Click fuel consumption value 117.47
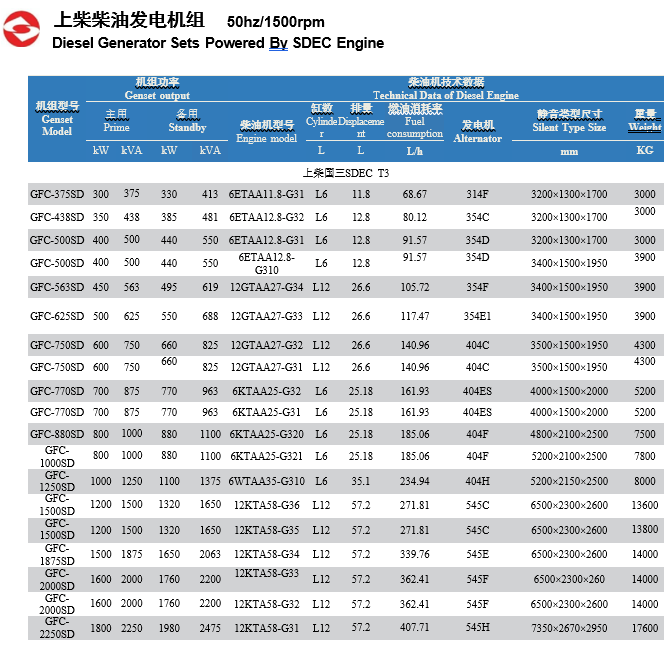Screen dimensions: 668x645 [415, 316]
